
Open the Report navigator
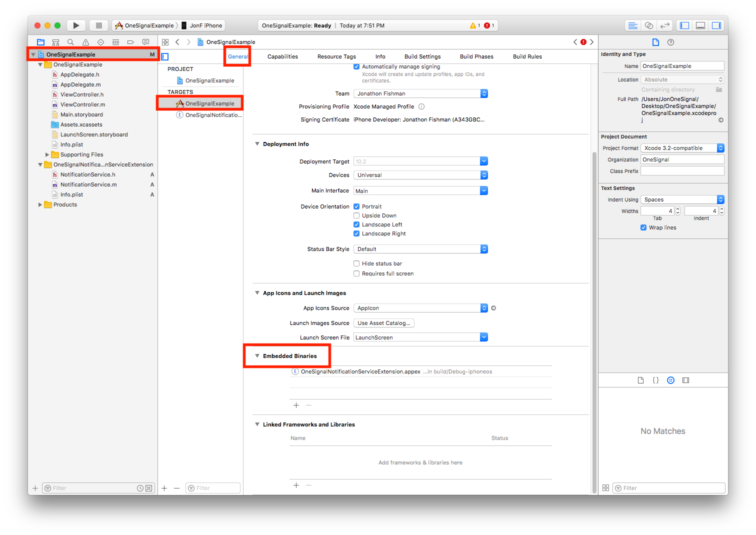(x=145, y=42)
